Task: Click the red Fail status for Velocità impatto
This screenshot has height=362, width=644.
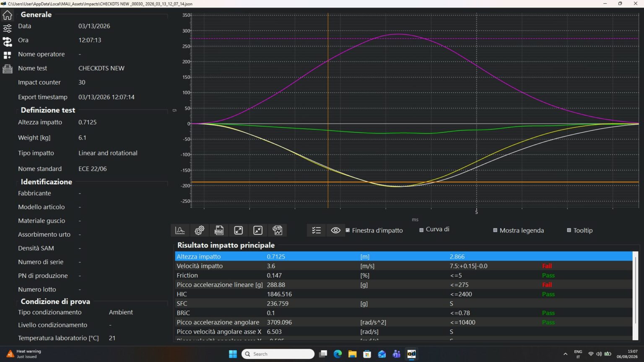Action: point(547,266)
